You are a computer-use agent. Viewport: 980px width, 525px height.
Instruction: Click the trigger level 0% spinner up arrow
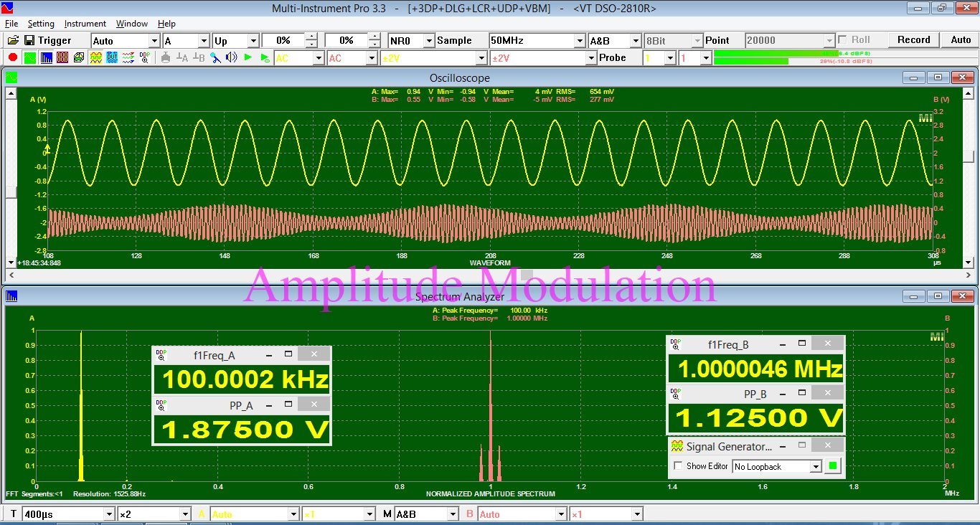point(311,37)
